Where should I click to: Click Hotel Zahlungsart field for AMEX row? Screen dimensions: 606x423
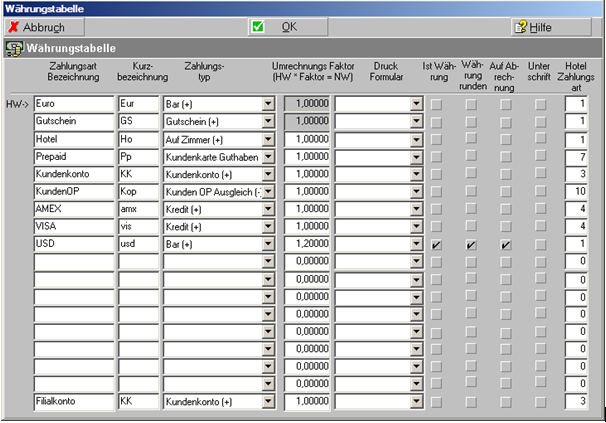pos(576,209)
